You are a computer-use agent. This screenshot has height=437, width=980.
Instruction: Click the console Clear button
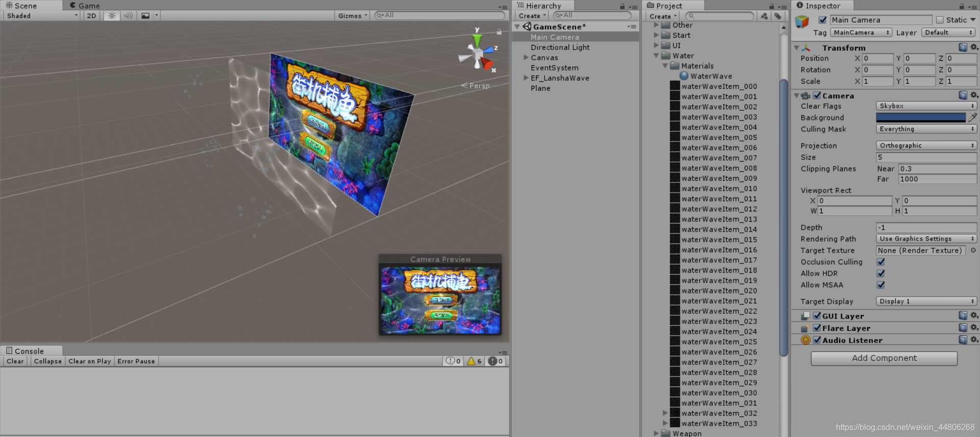[x=15, y=361]
